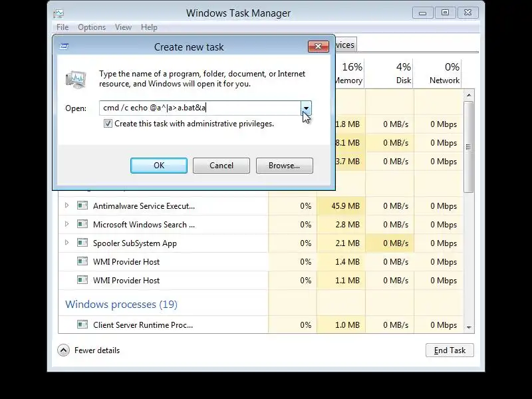Click the process list scroll down arrow
This screenshot has height=399, width=532.
(x=469, y=327)
